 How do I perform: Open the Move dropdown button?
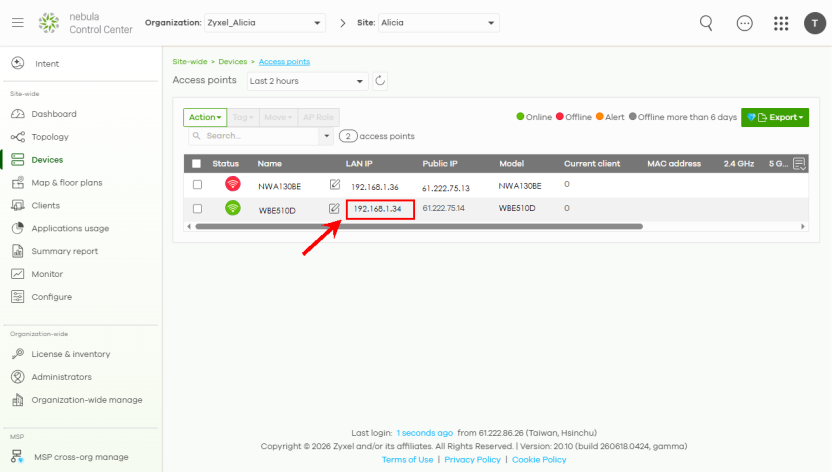(278, 117)
